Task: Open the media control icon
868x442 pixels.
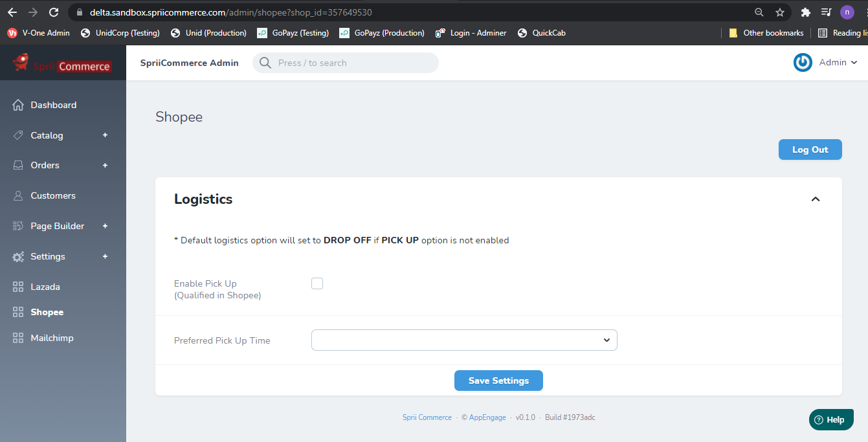Action: tap(827, 12)
